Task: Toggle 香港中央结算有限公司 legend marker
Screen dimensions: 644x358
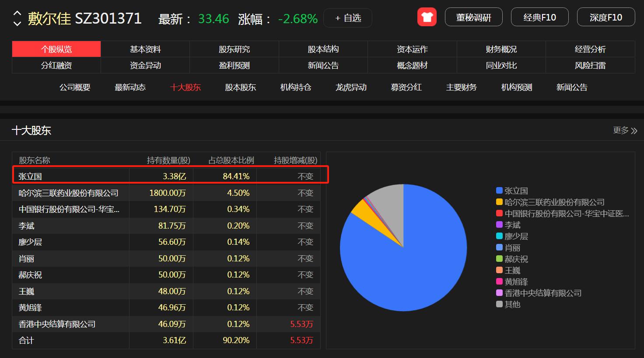Action: click(499, 293)
